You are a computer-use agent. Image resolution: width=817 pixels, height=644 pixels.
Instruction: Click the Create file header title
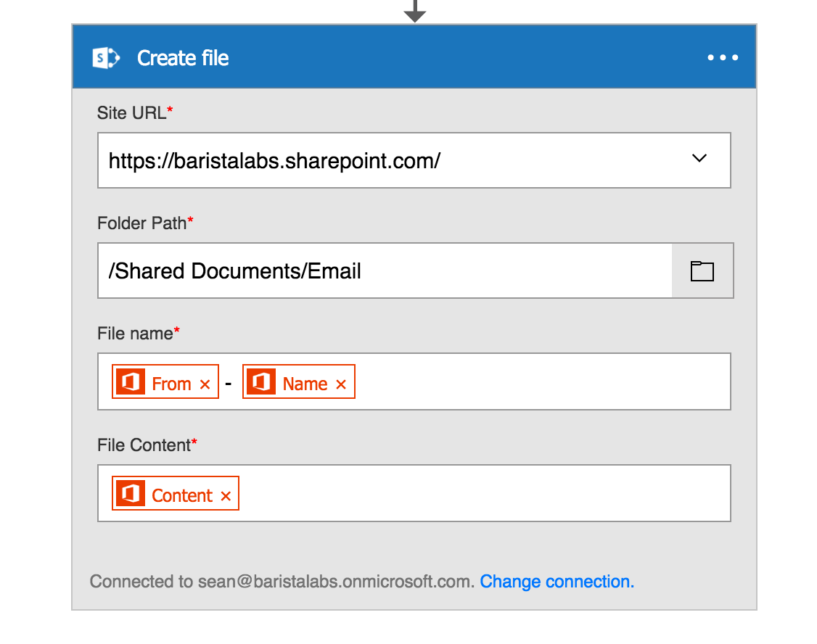click(183, 58)
